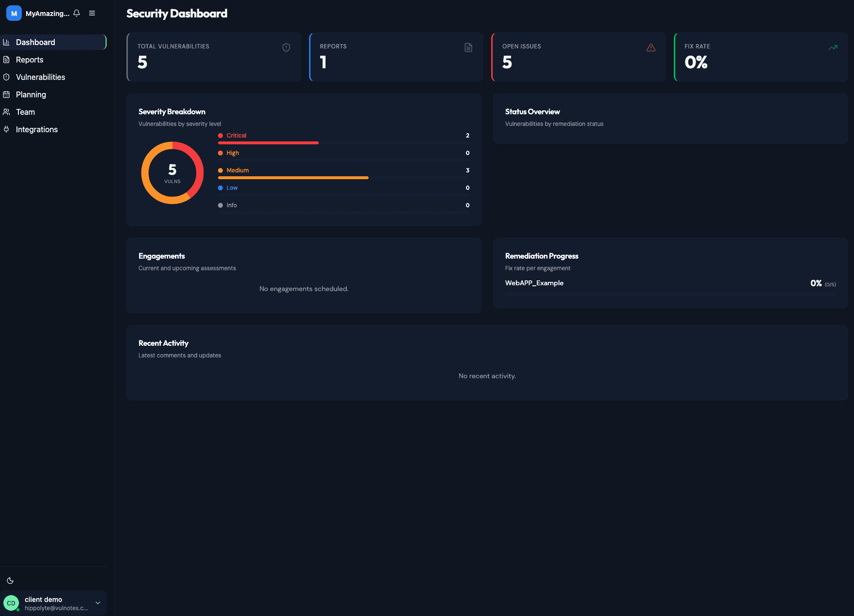The image size is (854, 616).
Task: Click the Dashboard bar-chart icon in sidebar
Action: point(6,42)
